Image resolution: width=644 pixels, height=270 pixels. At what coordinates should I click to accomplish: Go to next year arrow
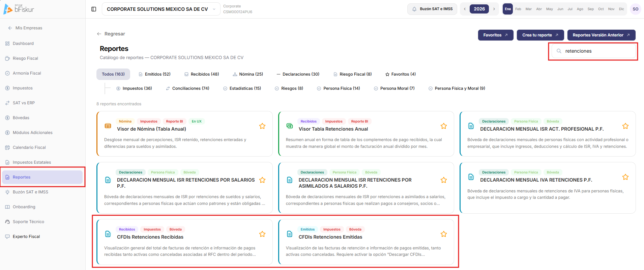[494, 9]
